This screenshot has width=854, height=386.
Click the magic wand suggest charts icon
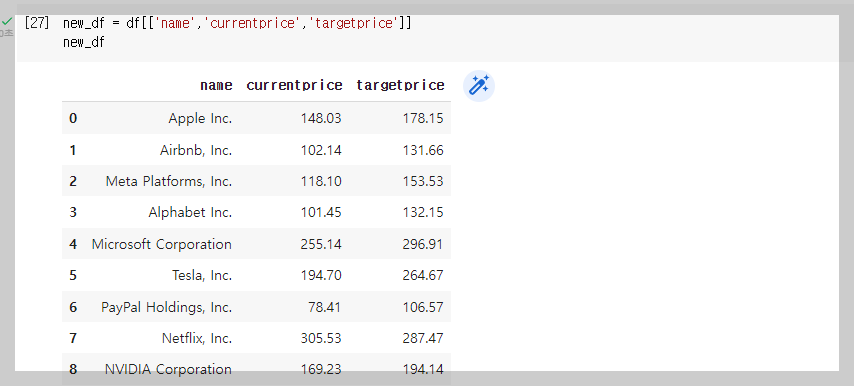click(x=479, y=86)
